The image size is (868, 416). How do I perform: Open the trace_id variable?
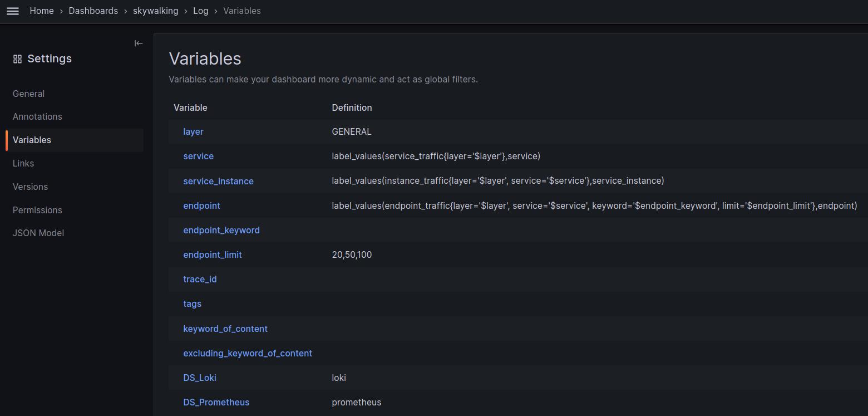pyautogui.click(x=200, y=279)
